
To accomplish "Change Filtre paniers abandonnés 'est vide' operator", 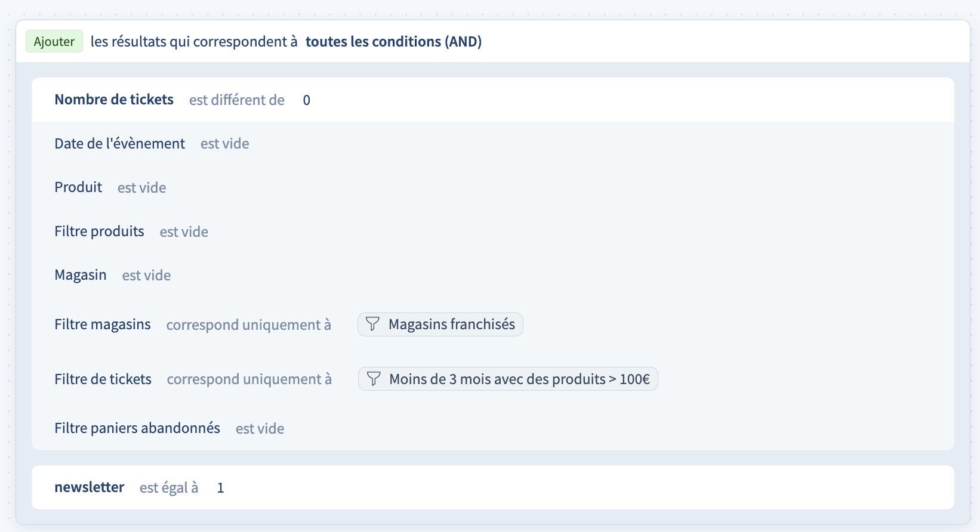I will point(260,429).
